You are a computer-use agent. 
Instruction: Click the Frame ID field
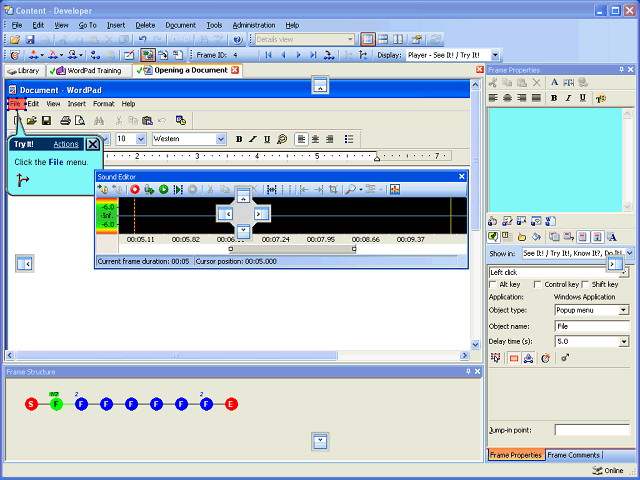(x=244, y=55)
